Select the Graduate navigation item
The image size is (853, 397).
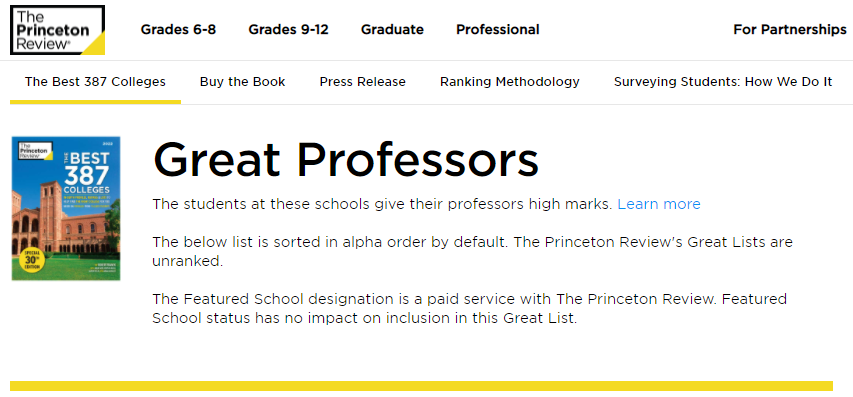(x=392, y=29)
